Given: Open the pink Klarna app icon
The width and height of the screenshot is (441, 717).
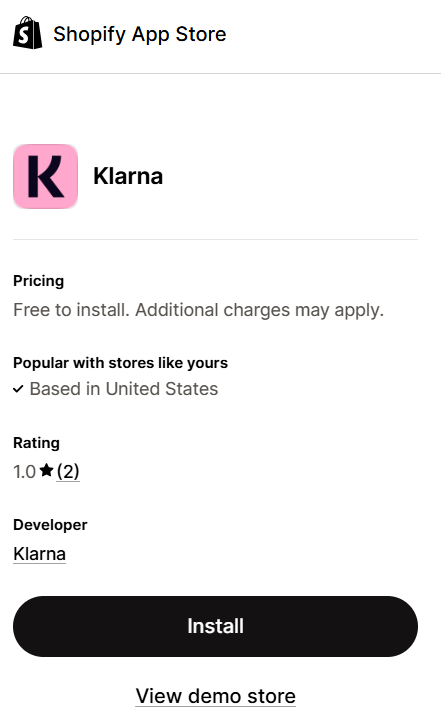Looking at the screenshot, I should (45, 177).
